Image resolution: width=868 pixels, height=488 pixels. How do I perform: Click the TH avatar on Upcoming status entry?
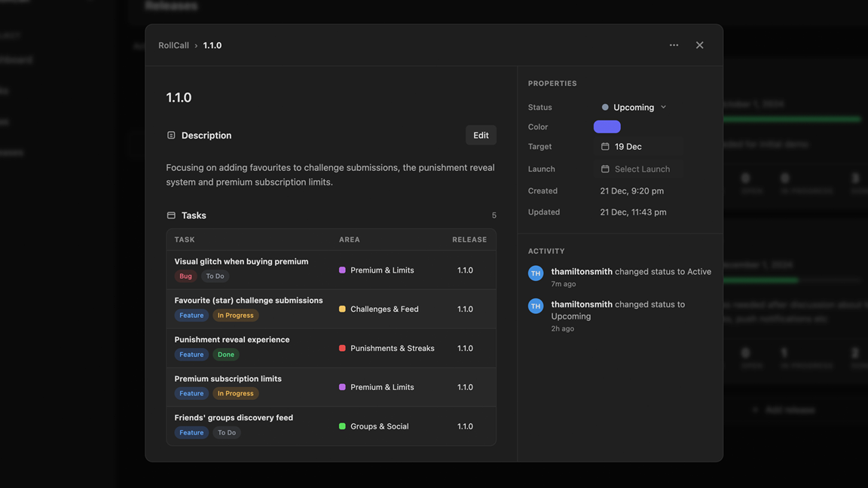(x=536, y=306)
